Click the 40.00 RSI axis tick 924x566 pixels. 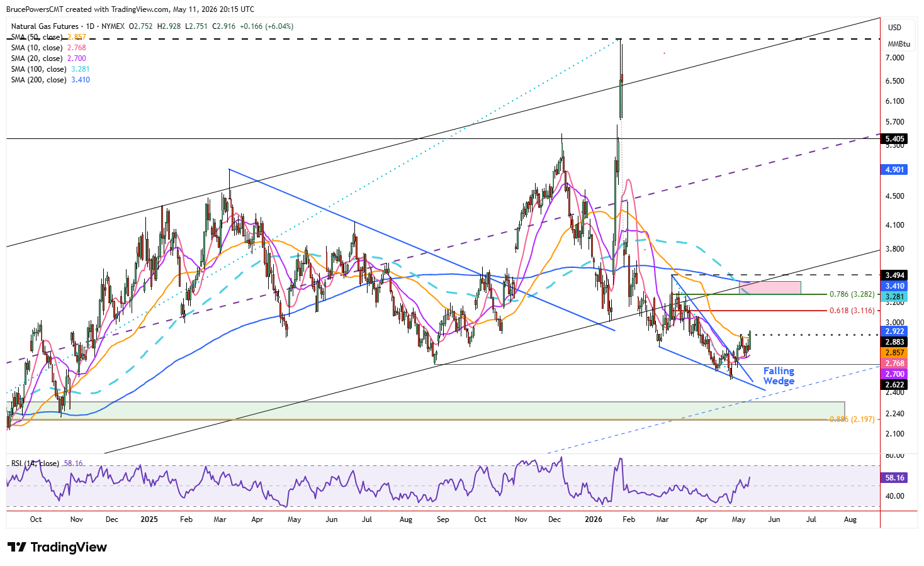894,496
